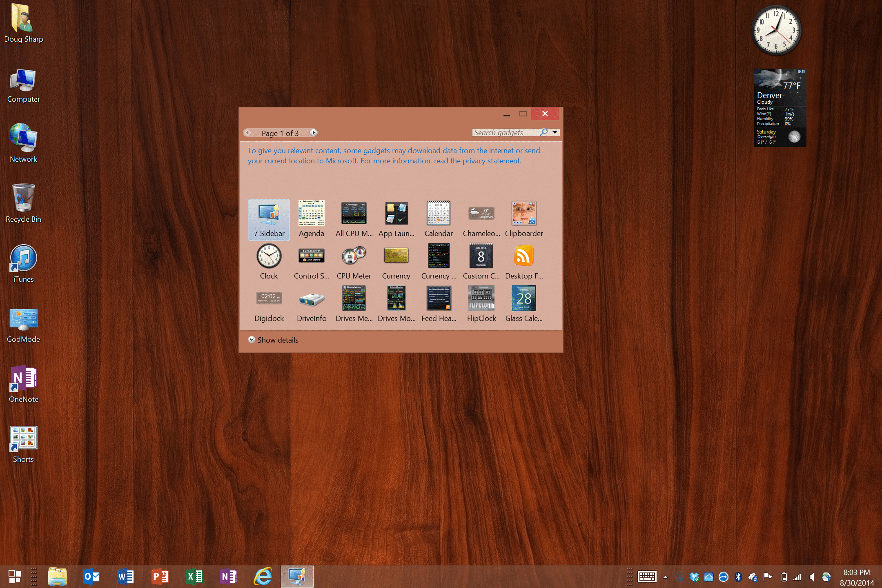Click the volume speaker tray icon
The height and width of the screenshot is (588, 882).
tap(812, 577)
